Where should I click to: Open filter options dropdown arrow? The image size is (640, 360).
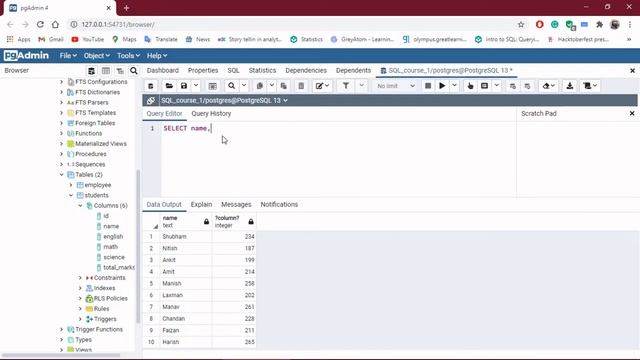coord(362,86)
